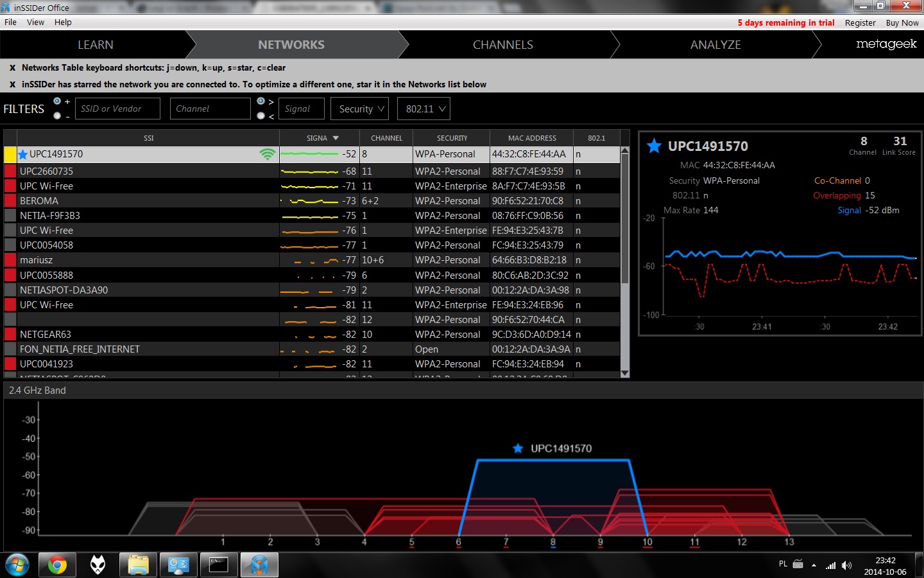Screen dimensions: 924x578
Task: Select the minus filter radio button
Action: tap(58, 116)
